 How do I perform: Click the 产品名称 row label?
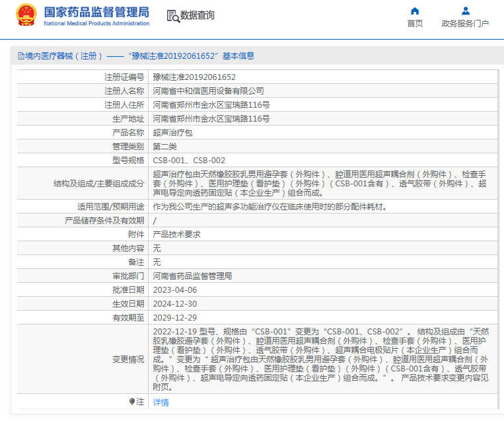pos(128,132)
